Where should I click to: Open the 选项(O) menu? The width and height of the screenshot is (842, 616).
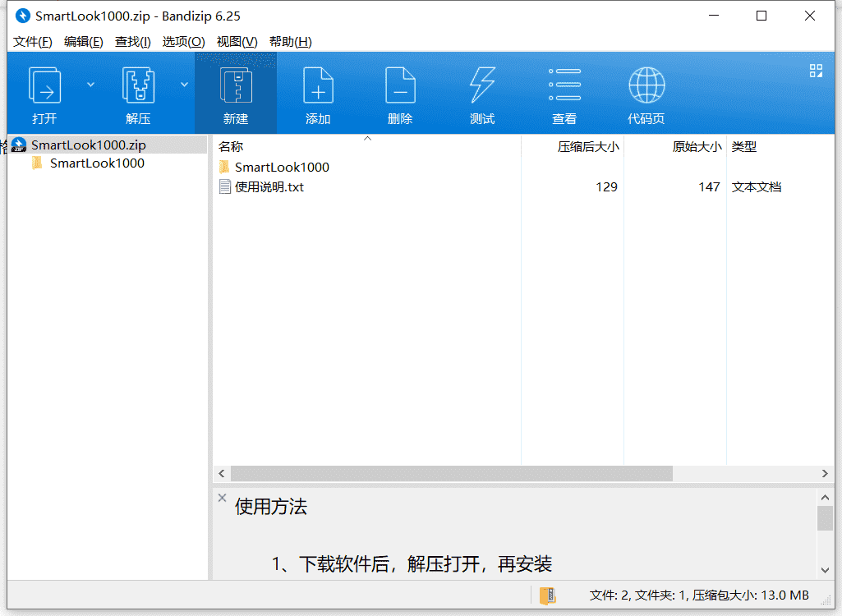[x=184, y=41]
